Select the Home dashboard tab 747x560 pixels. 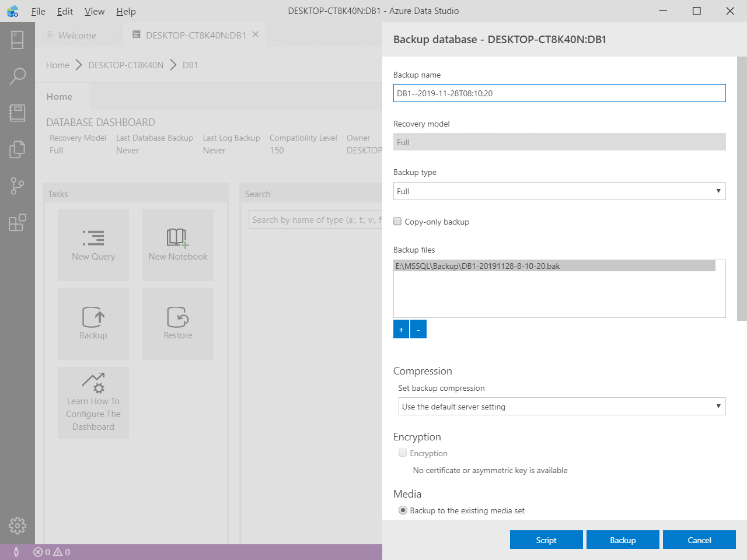60,96
